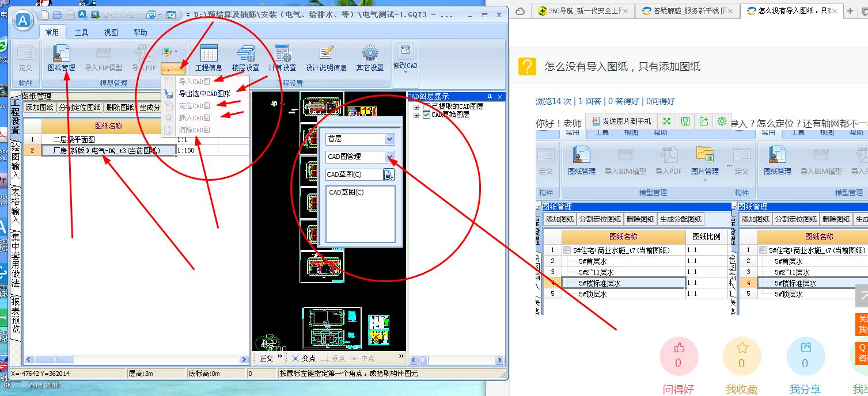Click Save icon in quick access toolbar

70,15
